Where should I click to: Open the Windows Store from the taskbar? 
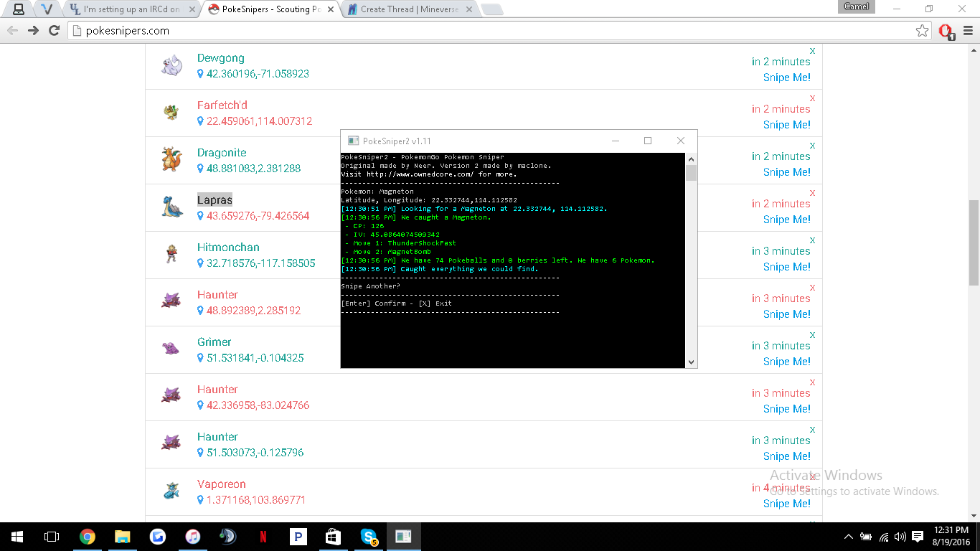[334, 536]
